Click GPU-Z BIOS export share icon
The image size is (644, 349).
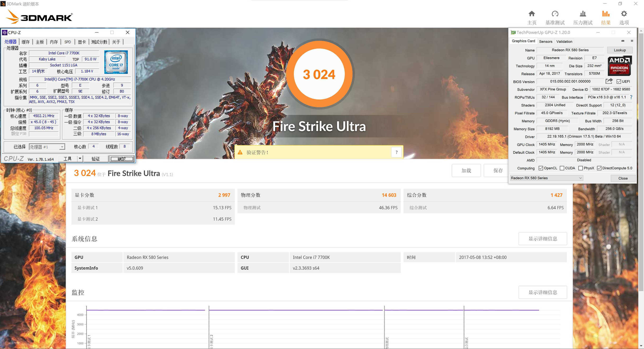click(x=609, y=81)
